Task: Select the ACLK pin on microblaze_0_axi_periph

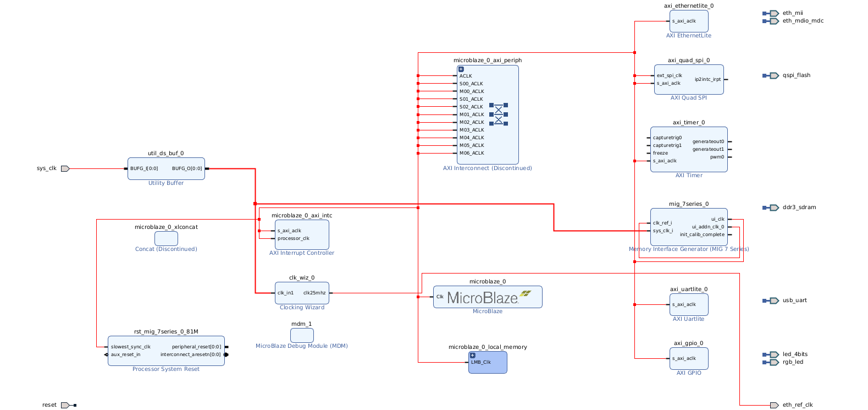Action: click(466, 76)
